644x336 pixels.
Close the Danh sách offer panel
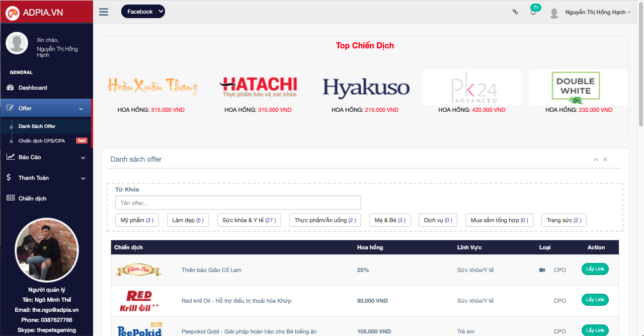pos(605,159)
